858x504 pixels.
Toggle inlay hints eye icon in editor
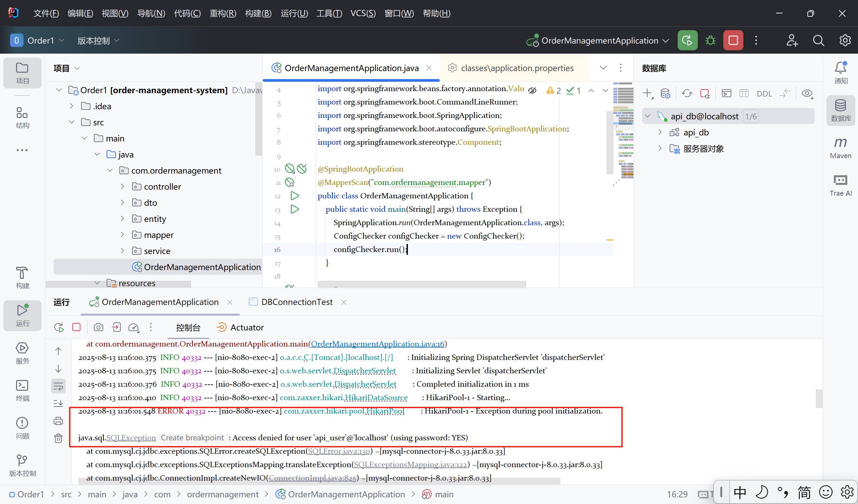click(532, 90)
